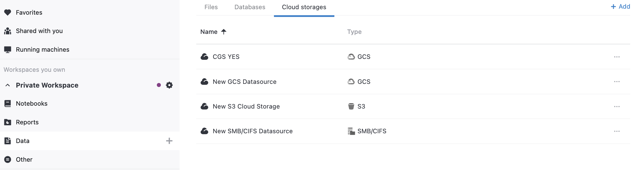Select the Notebooks icon in sidebar
The width and height of the screenshot is (644, 170).
(7, 103)
